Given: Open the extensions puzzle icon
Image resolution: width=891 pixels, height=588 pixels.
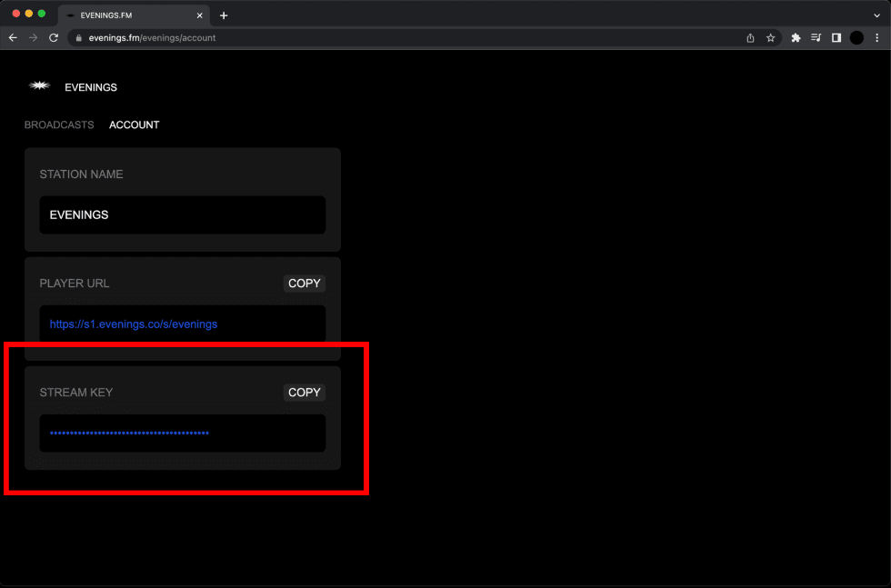Looking at the screenshot, I should pyautogui.click(x=796, y=38).
